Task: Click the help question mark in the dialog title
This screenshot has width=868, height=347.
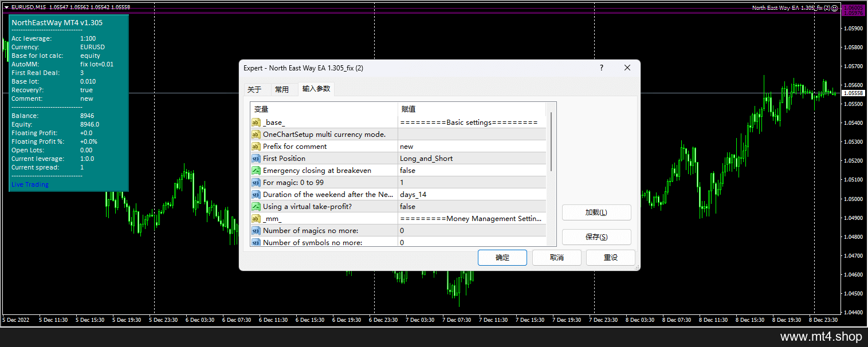Action: click(601, 68)
